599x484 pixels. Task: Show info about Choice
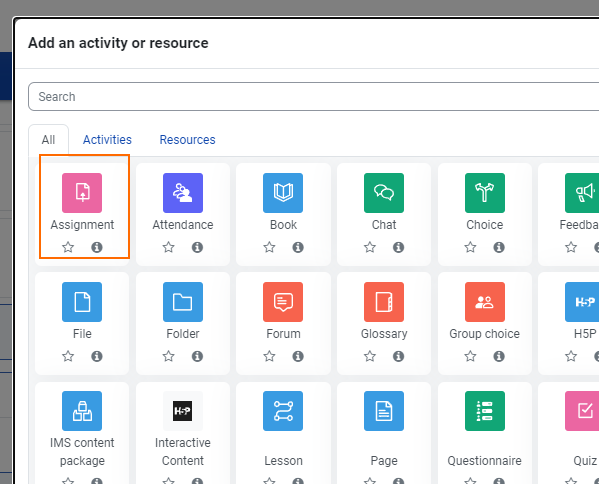tap(499, 247)
